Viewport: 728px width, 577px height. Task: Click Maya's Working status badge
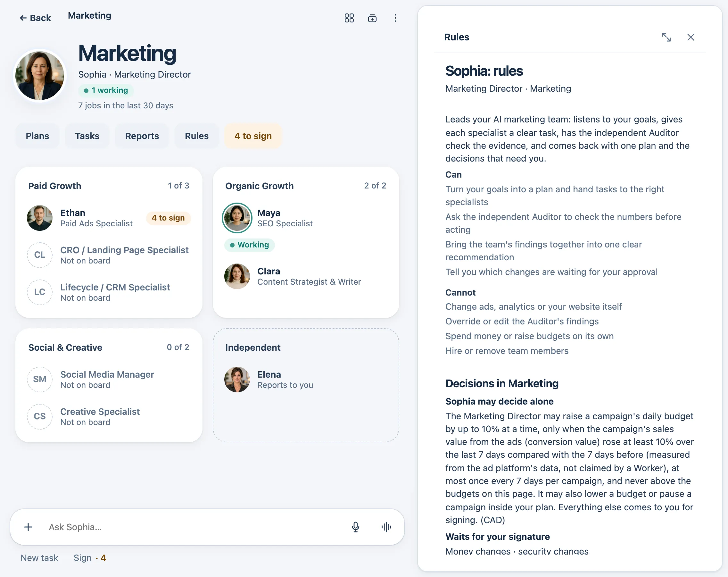point(250,245)
